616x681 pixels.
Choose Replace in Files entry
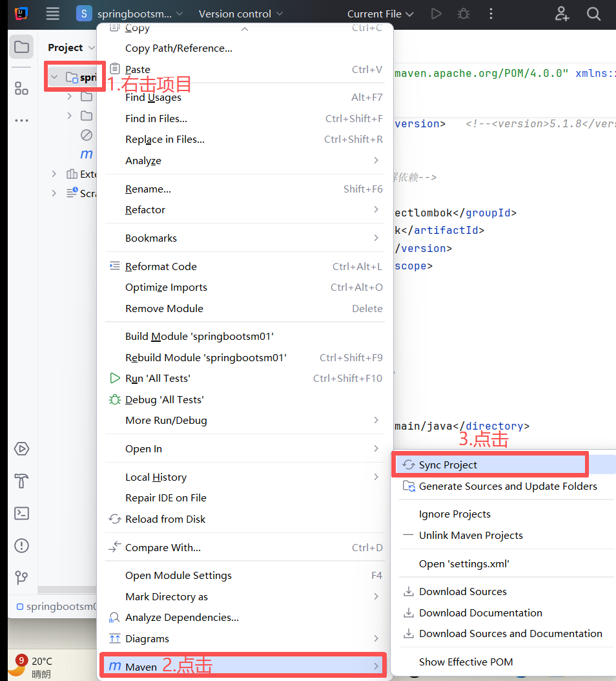click(245, 140)
